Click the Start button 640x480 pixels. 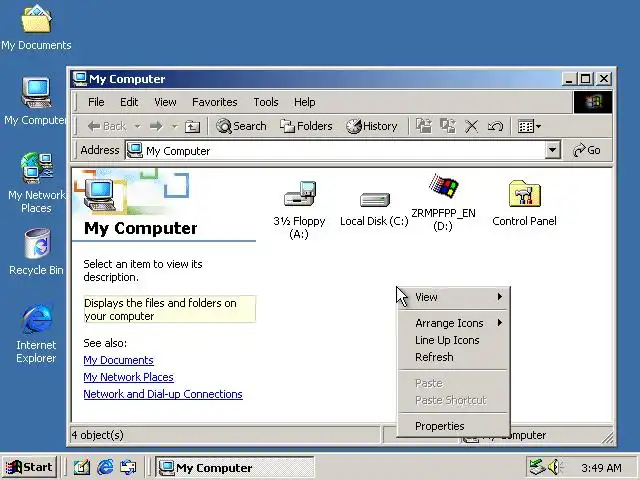coord(29,467)
